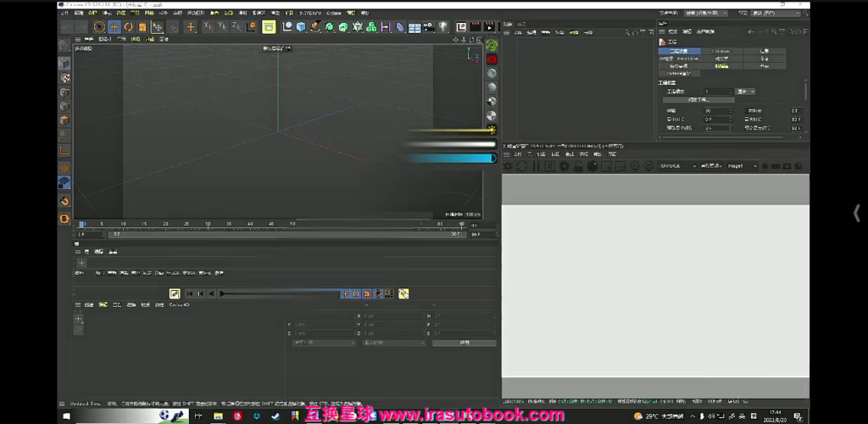Viewport: 868px width, 424px height.
Task: Open the Octane menu in main menu bar
Action: tap(334, 13)
